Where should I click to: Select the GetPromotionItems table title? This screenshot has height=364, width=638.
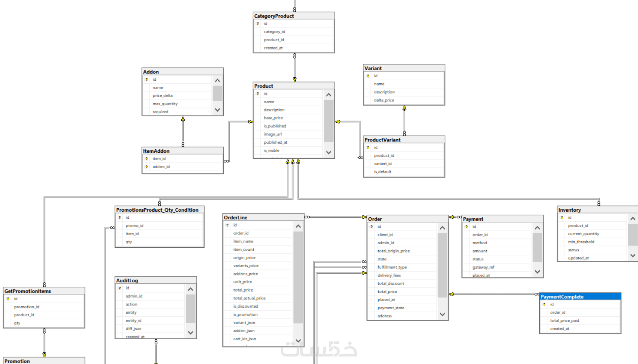[x=44, y=291]
